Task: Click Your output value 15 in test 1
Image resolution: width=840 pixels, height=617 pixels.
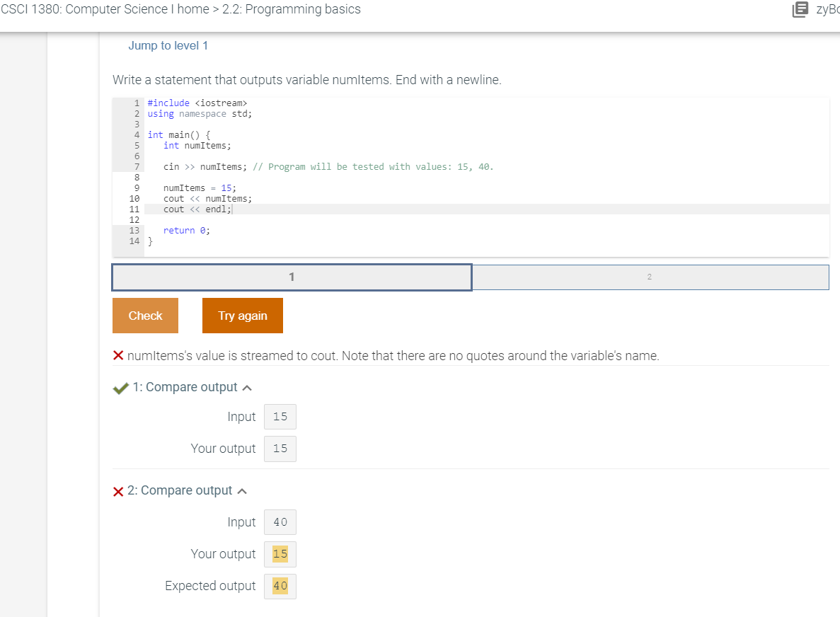Action: click(280, 449)
